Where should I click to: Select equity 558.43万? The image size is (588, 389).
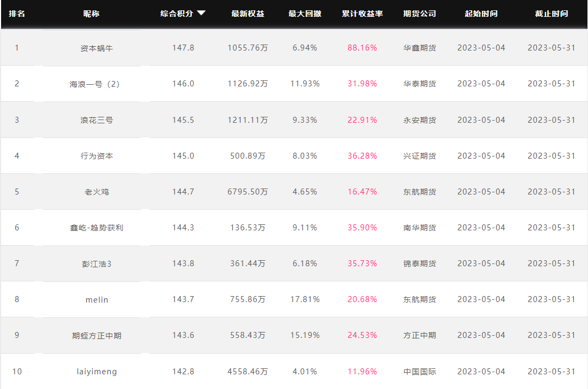(248, 335)
